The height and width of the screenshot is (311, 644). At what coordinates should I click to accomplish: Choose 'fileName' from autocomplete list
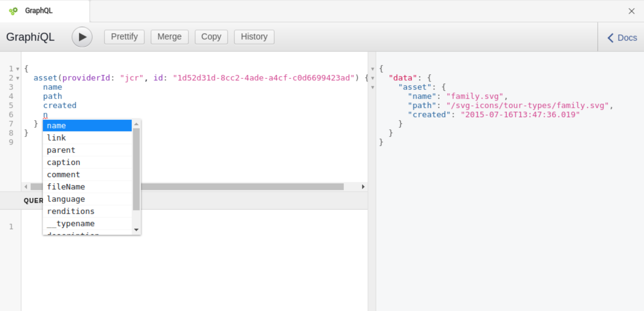tap(87, 187)
